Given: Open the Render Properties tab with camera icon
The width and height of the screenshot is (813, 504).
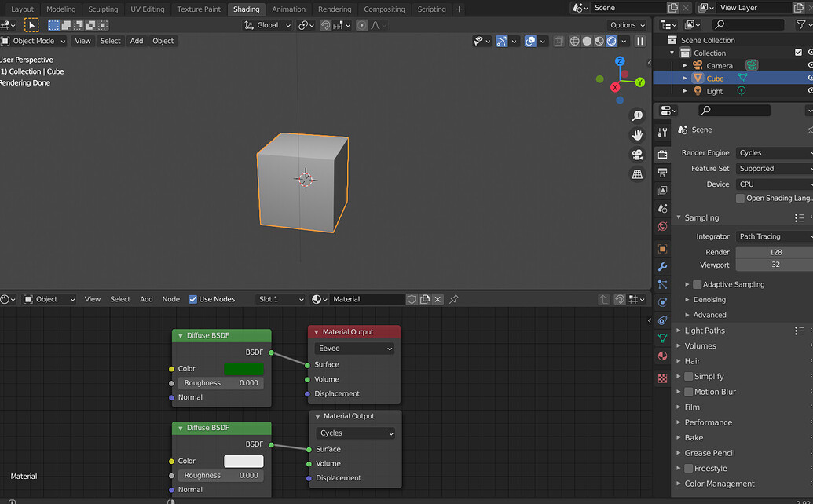Looking at the screenshot, I should 661,155.
